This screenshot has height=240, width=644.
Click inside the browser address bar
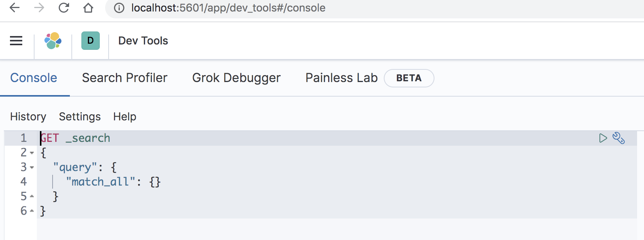click(230, 8)
